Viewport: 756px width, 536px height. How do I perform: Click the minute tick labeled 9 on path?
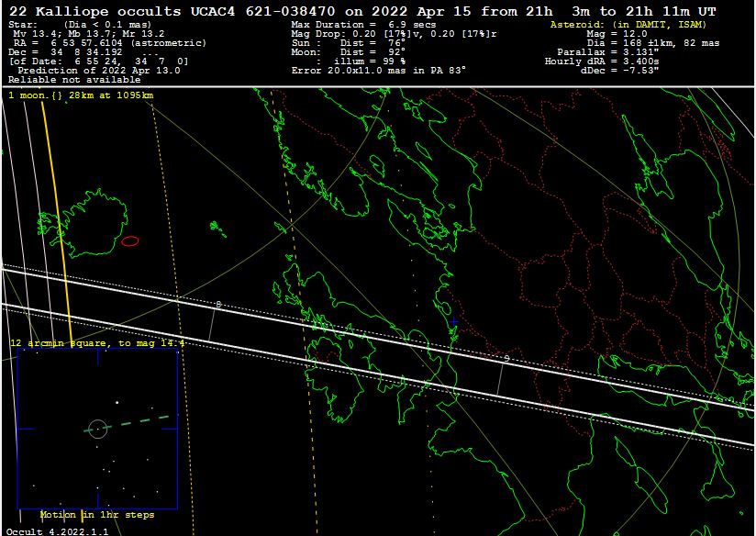pyautogui.click(x=506, y=359)
